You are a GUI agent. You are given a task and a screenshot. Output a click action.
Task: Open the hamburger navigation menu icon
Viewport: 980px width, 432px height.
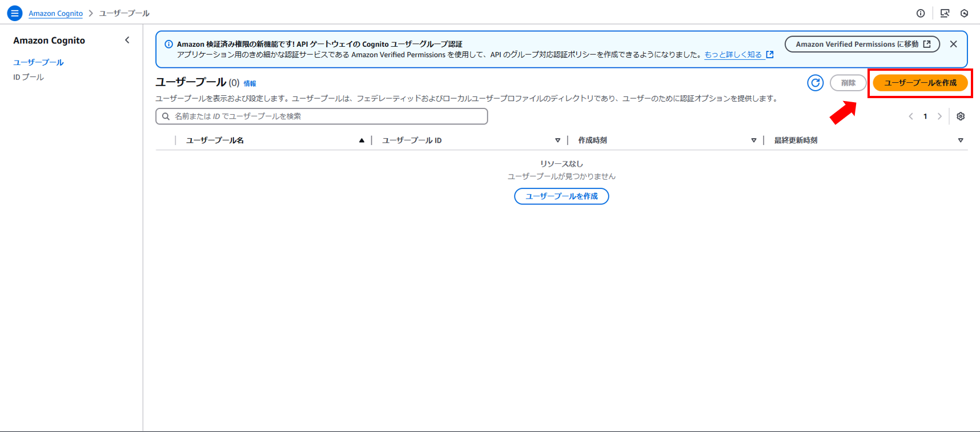pos(15,13)
